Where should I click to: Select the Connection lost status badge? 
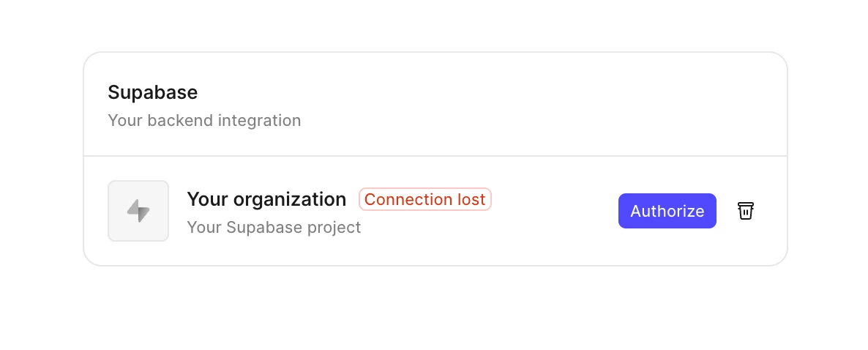(425, 199)
